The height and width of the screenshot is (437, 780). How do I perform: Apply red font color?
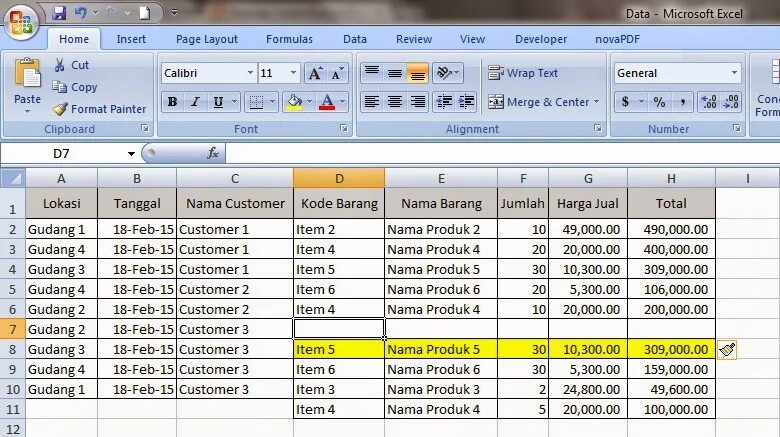coord(327,102)
